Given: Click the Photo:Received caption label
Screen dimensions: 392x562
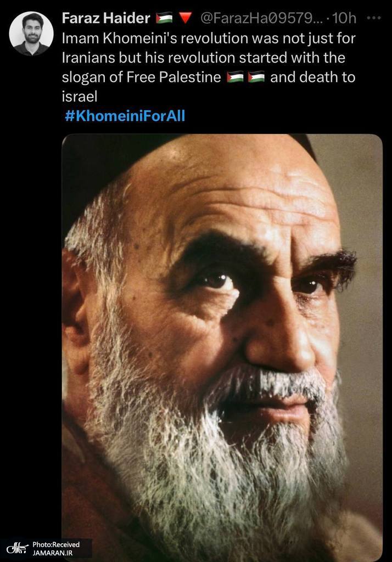Looking at the screenshot, I should pyautogui.click(x=56, y=545).
